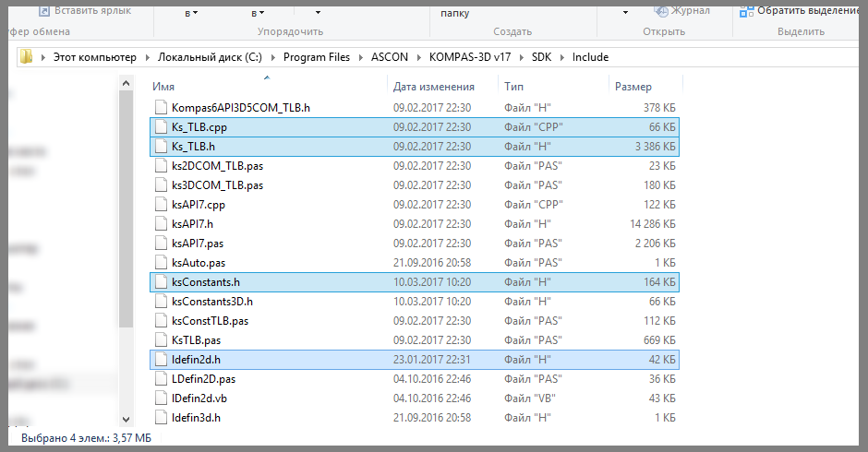The image size is (868, 452).
Task: Click the 2 206 КБ size value
Action: [656, 243]
